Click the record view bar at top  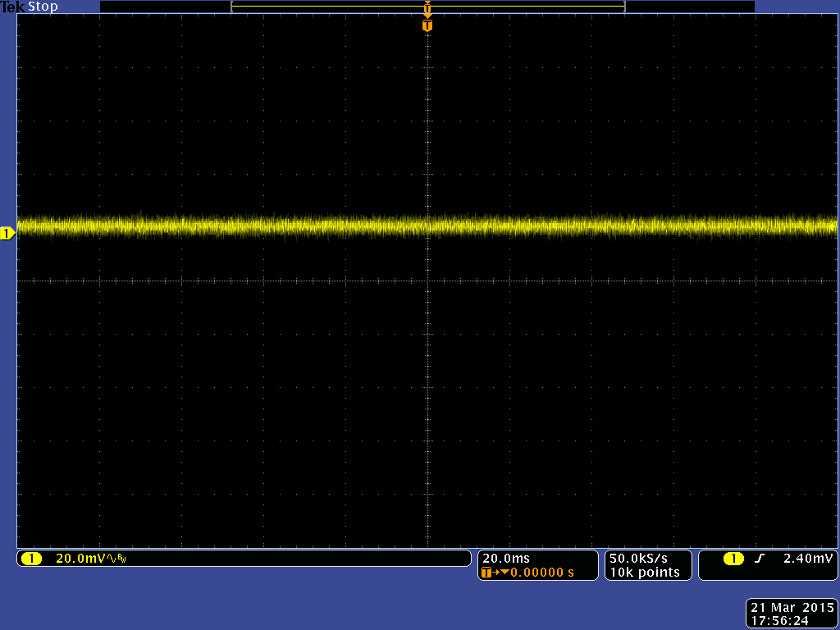(x=427, y=7)
